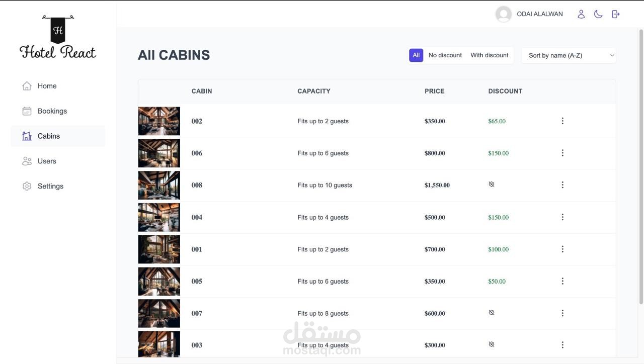Click the logout icon in header
The image size is (644, 364).
[615, 14]
